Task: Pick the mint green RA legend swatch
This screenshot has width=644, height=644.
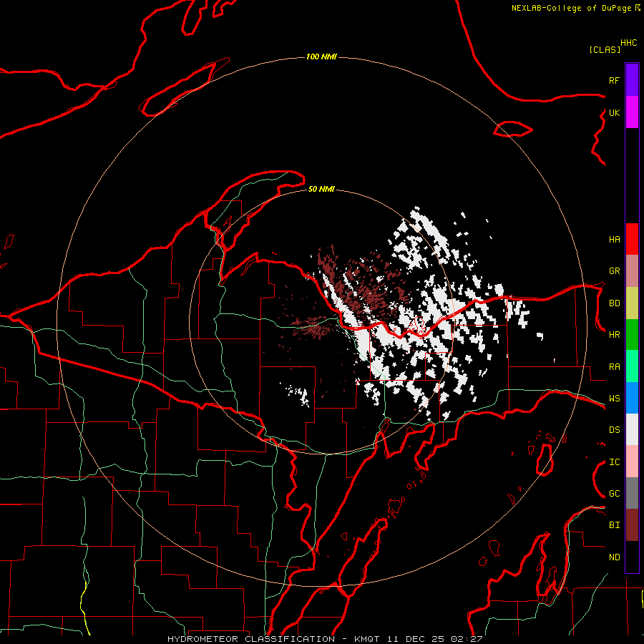Action: (632, 366)
